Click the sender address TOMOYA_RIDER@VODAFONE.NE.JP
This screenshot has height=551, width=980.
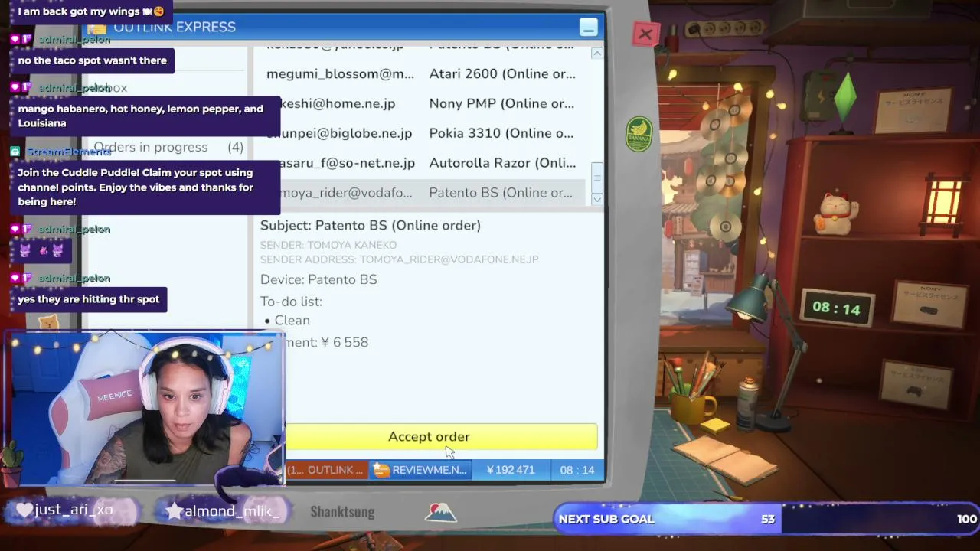449,259
